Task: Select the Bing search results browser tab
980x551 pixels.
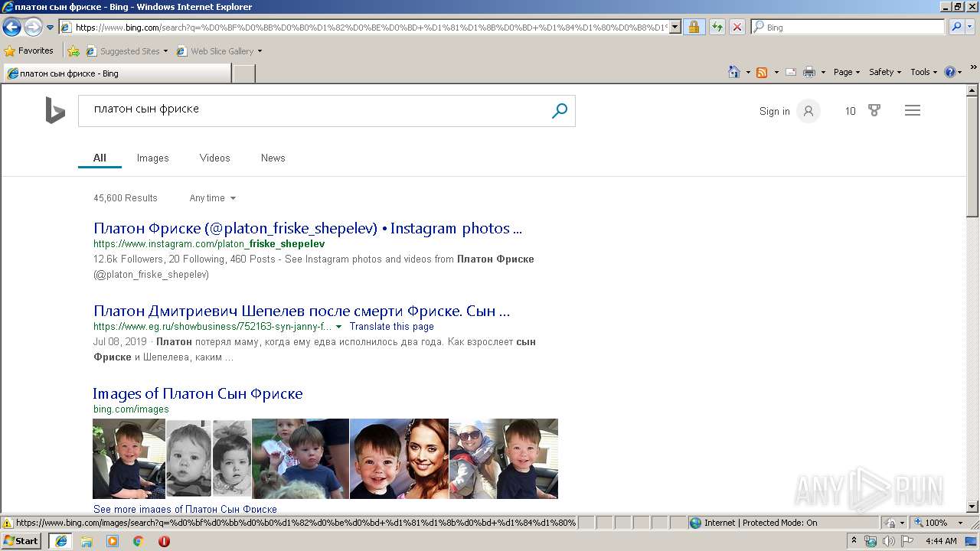Action: click(x=117, y=73)
